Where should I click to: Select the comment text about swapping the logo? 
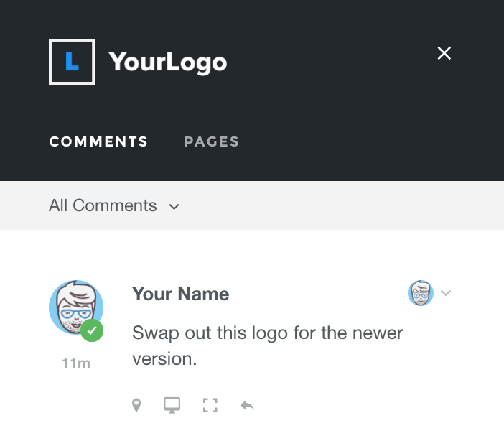click(268, 345)
